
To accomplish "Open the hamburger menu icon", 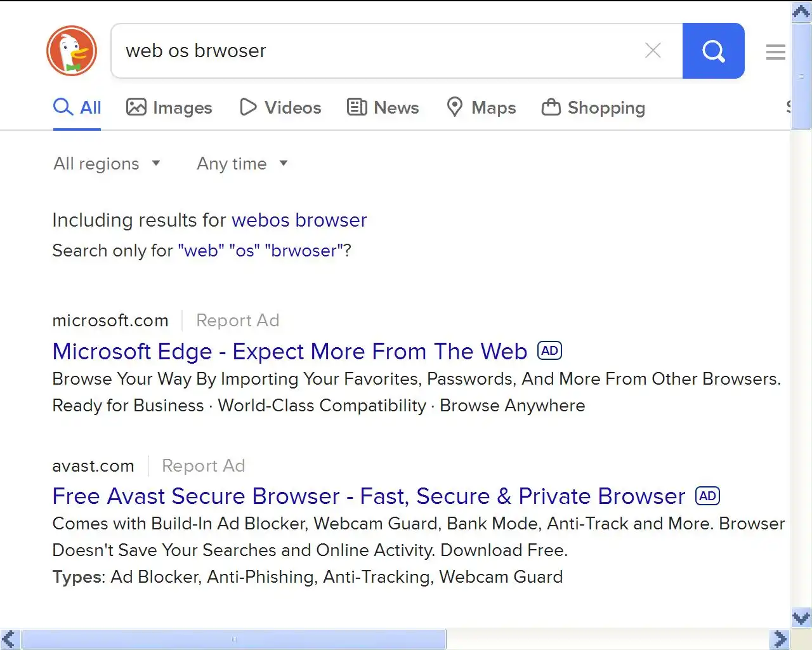I will 775,52.
